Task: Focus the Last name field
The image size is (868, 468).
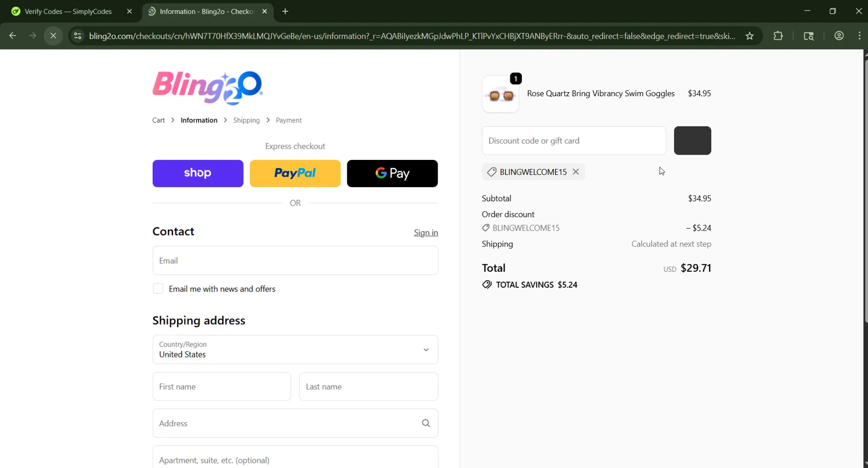Action: pos(369,386)
